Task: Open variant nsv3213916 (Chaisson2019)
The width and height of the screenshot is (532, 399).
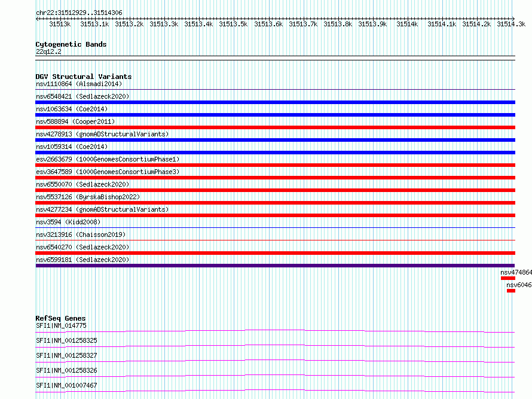Action: [81, 234]
